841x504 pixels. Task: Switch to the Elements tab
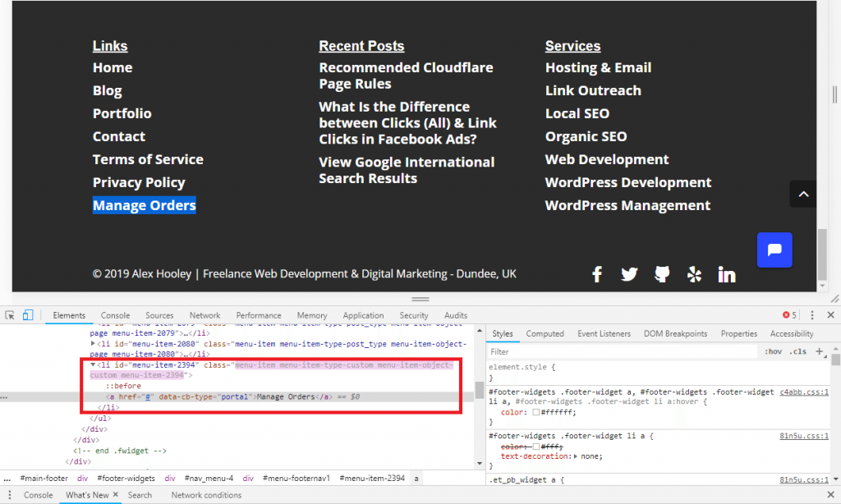(69, 315)
